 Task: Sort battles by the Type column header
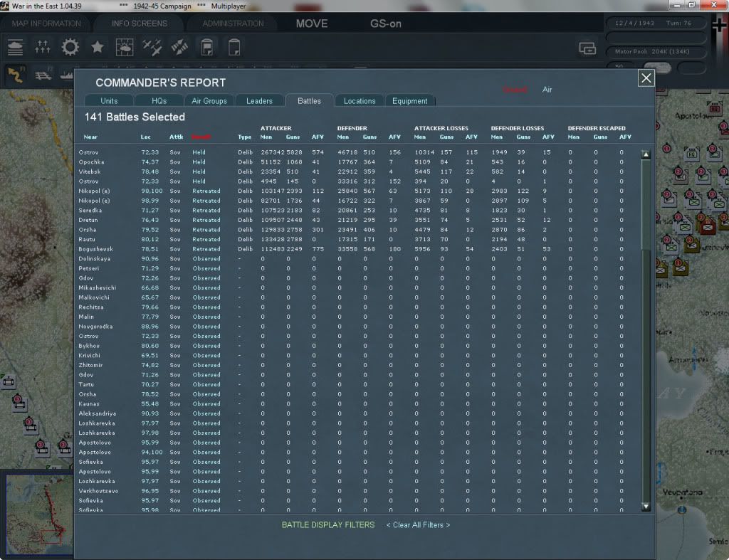[x=245, y=137]
